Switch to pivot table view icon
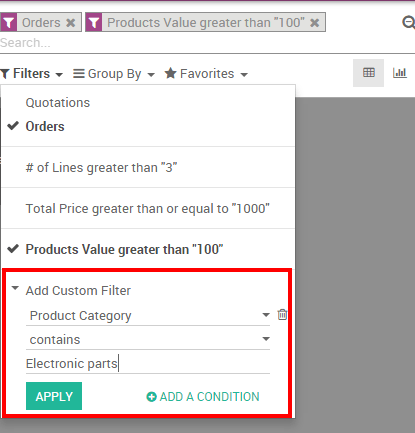415x433 pixels. pyautogui.click(x=369, y=73)
